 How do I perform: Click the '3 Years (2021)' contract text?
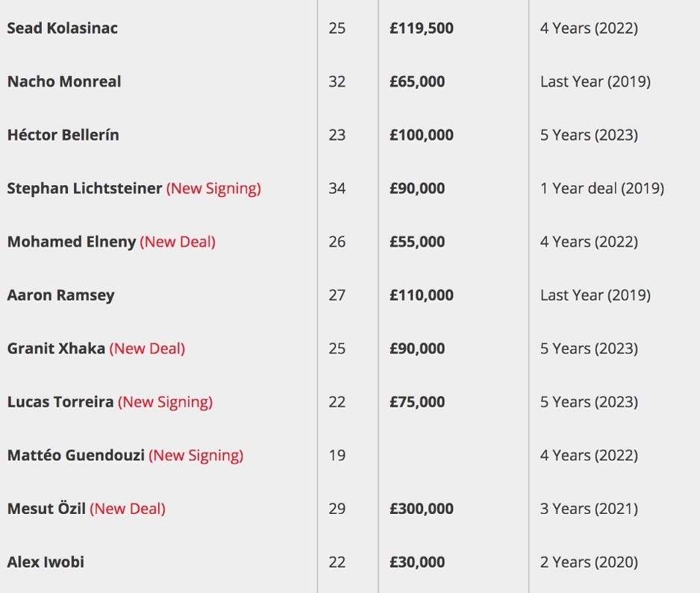point(589,509)
